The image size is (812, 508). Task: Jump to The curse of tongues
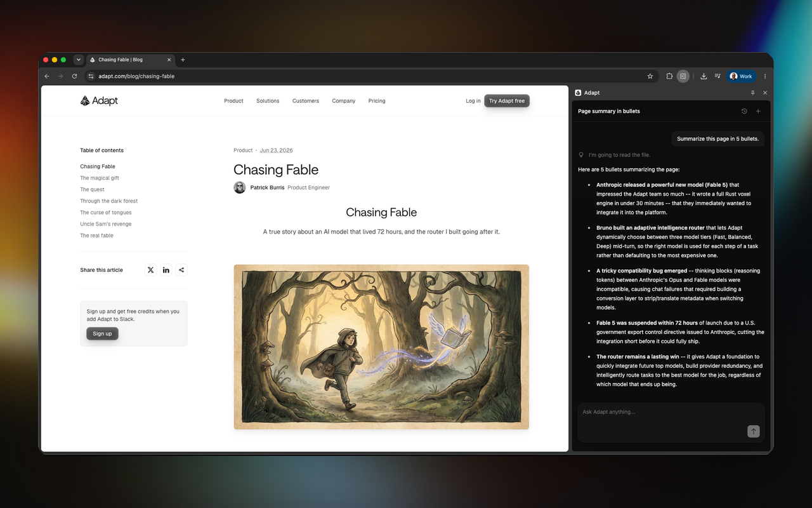(106, 212)
